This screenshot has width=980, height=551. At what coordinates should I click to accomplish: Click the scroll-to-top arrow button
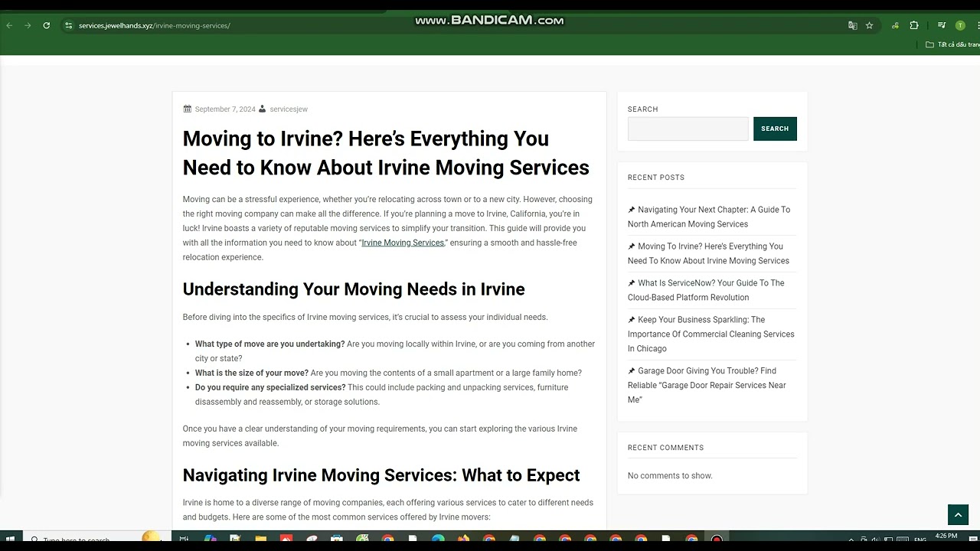tap(958, 515)
